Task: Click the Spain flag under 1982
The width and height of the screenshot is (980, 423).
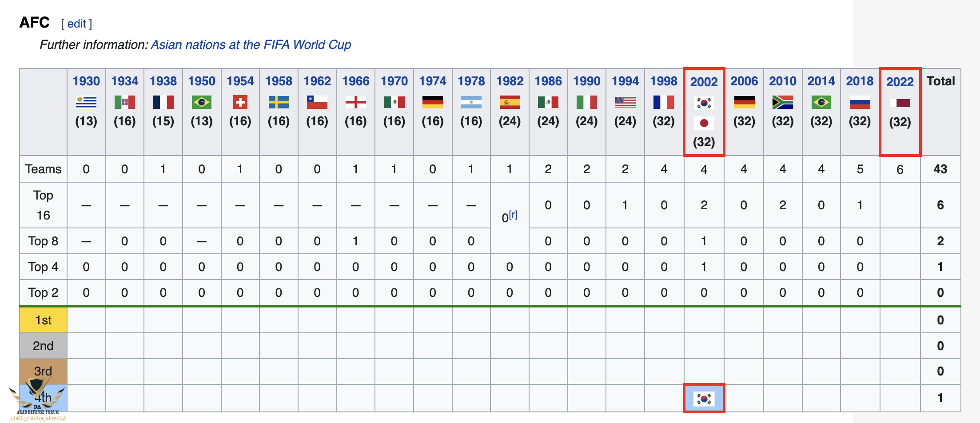Action: pyautogui.click(x=510, y=103)
